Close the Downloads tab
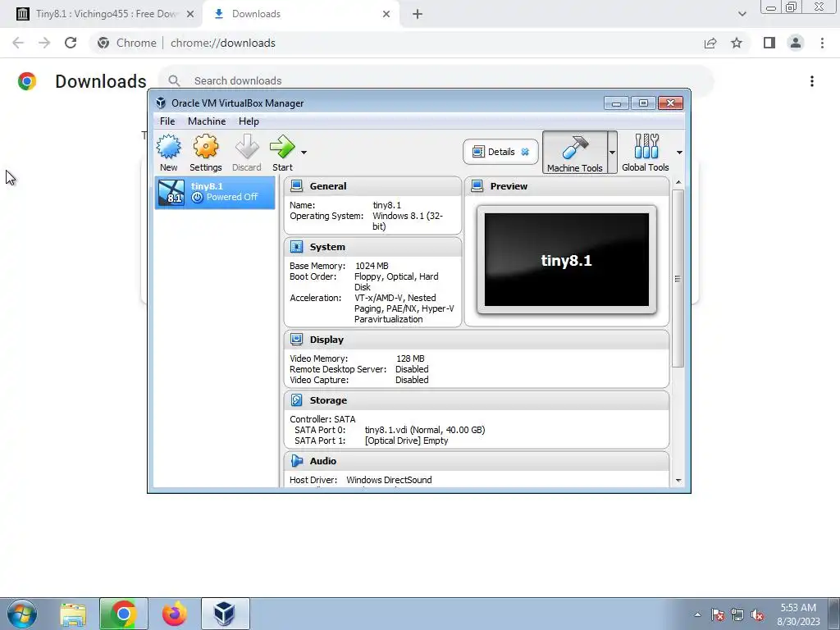 click(x=386, y=15)
